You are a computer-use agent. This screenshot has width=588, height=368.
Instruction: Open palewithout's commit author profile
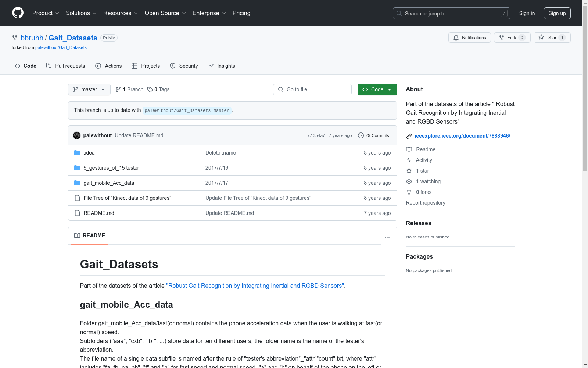(97, 135)
